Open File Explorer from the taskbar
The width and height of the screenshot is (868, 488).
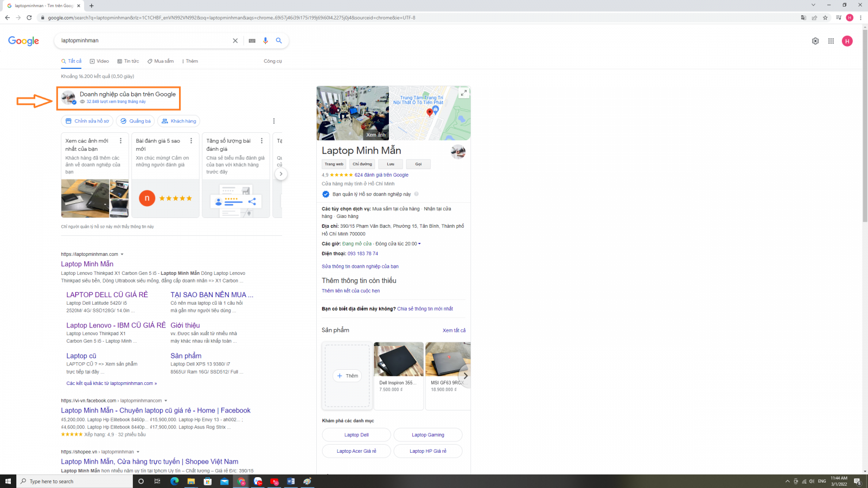pyautogui.click(x=191, y=481)
